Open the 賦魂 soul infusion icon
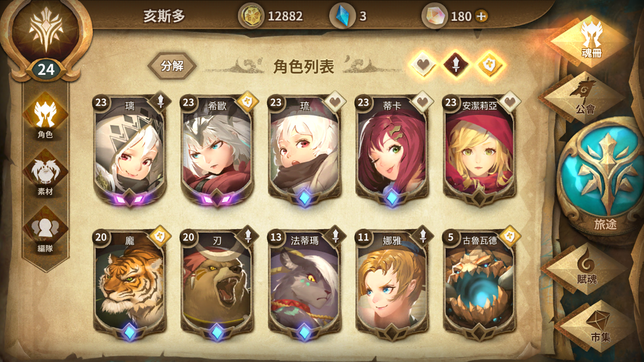 [586, 268]
